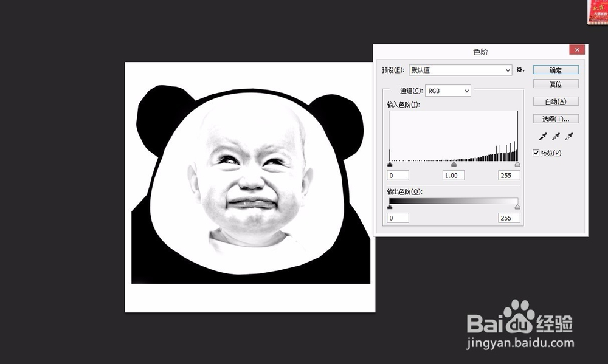Select the black point eyedropper
The height and width of the screenshot is (364, 608).
click(x=543, y=137)
